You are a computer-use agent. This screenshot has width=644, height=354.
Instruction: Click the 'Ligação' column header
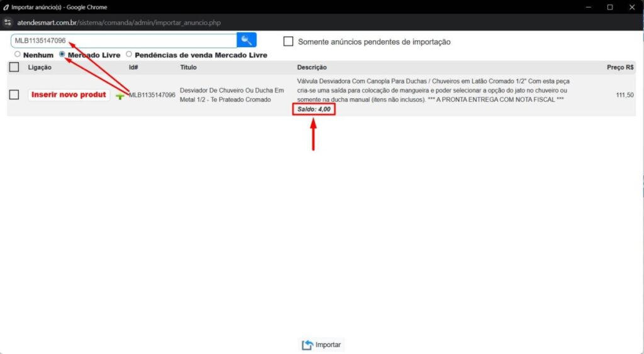pyautogui.click(x=40, y=67)
